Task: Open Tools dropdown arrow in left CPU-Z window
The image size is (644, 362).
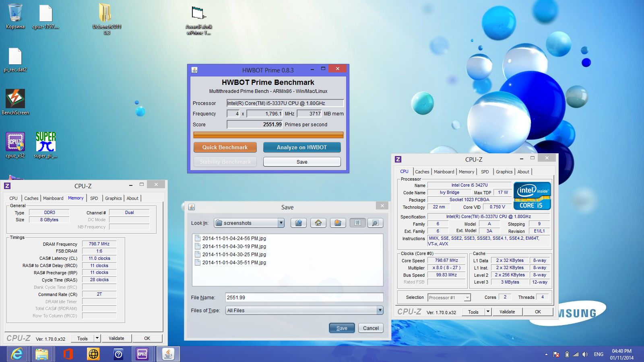Action: pyautogui.click(x=97, y=338)
